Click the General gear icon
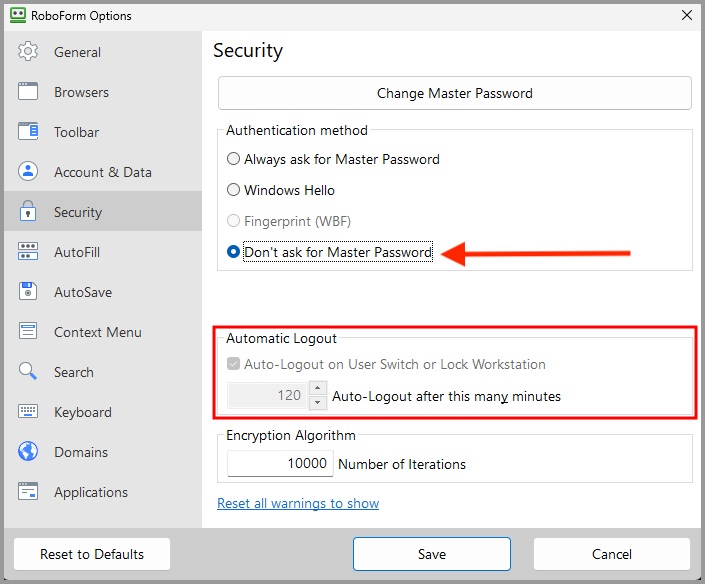The height and width of the screenshot is (584, 705). 28,52
